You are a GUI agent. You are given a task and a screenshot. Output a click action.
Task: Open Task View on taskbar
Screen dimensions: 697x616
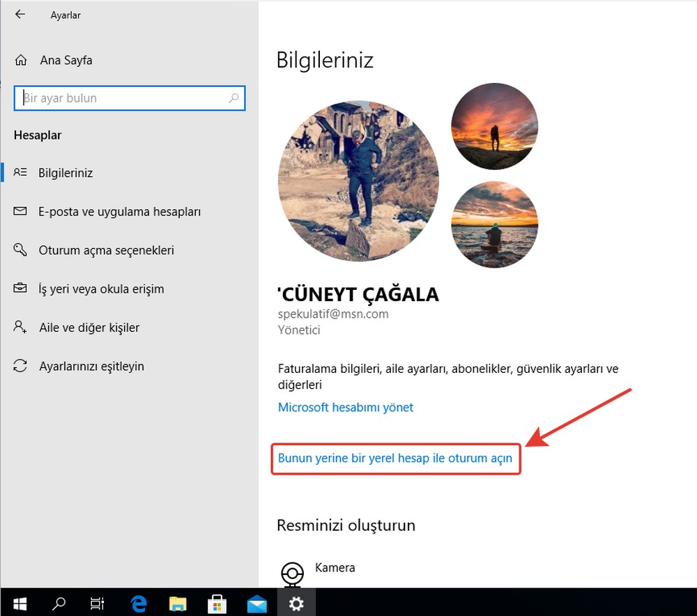(98, 602)
